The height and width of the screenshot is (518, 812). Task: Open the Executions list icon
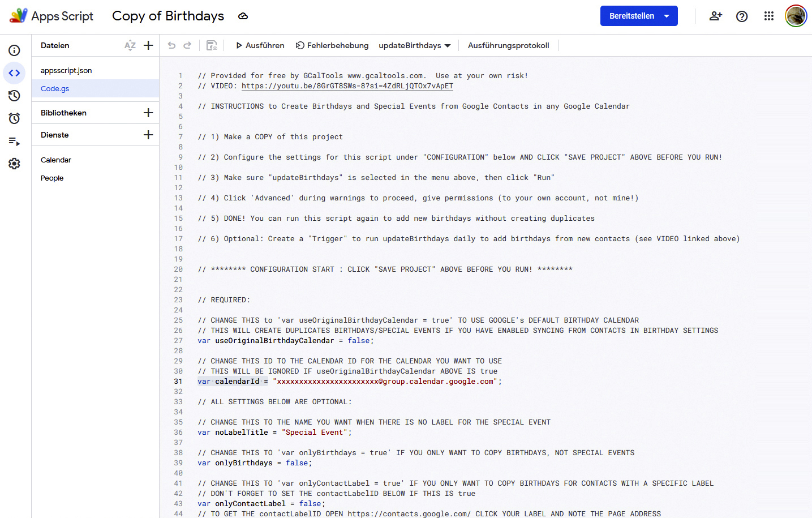14,141
